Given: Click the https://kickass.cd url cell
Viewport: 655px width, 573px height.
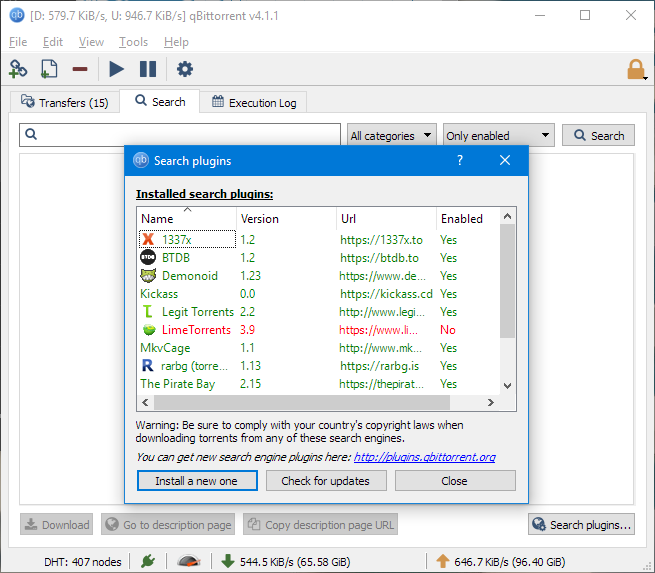Looking at the screenshot, I should (x=386, y=294).
